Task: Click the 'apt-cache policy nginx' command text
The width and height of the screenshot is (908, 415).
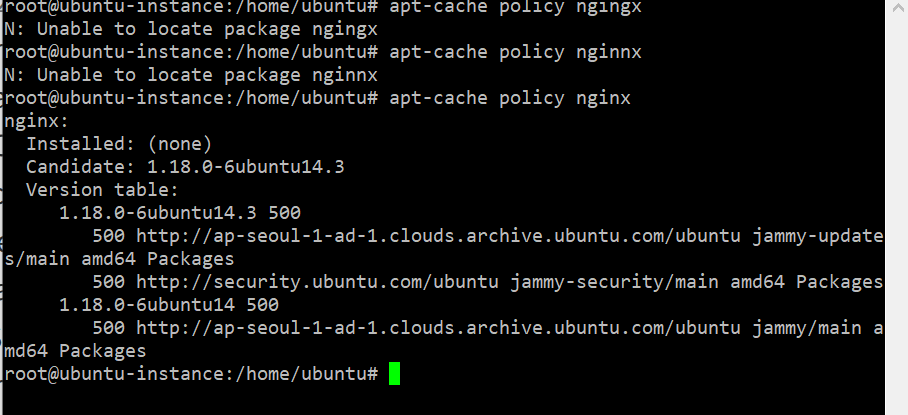Action: point(510,98)
